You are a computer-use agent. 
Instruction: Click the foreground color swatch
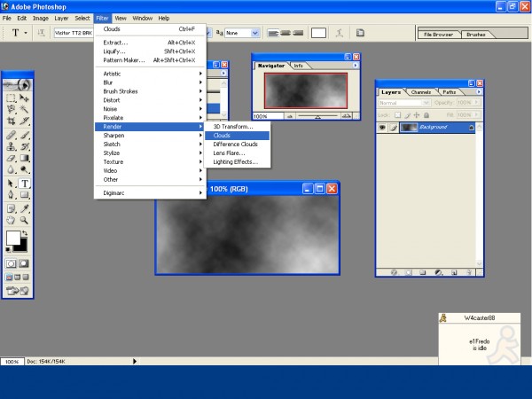tap(13, 238)
